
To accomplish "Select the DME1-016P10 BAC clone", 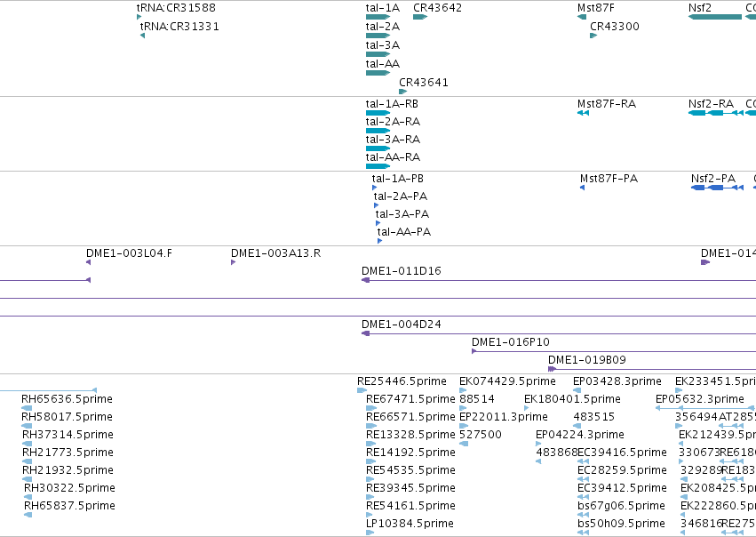I will click(614, 352).
